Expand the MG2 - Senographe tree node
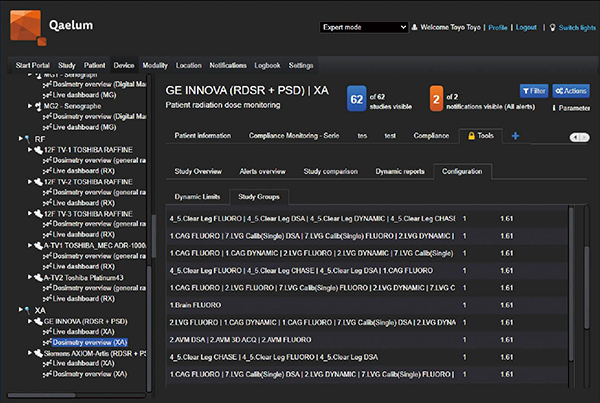Viewport: 600px width, 403px height. click(x=31, y=105)
